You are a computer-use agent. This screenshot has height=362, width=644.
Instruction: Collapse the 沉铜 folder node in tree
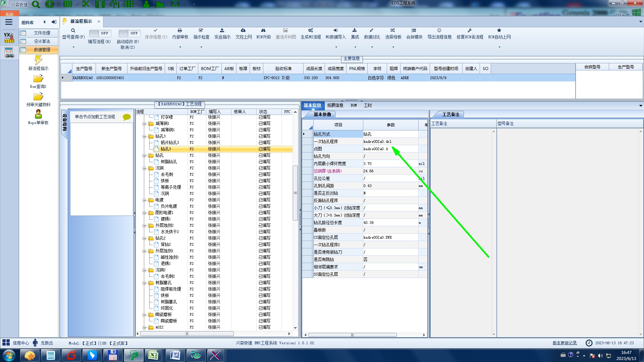pyautogui.click(x=144, y=168)
